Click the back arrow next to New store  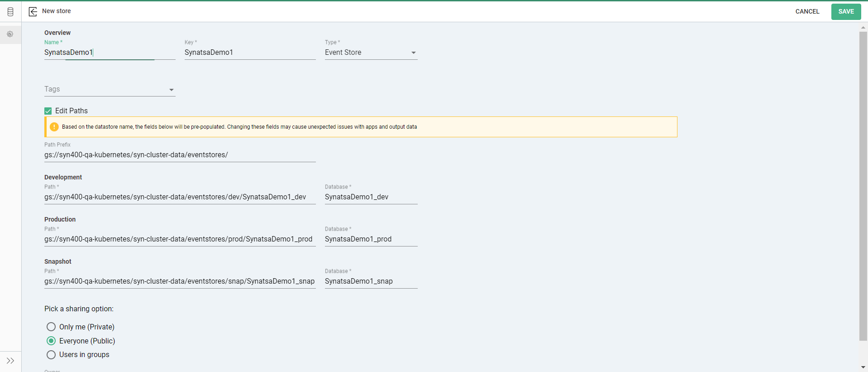[33, 11]
